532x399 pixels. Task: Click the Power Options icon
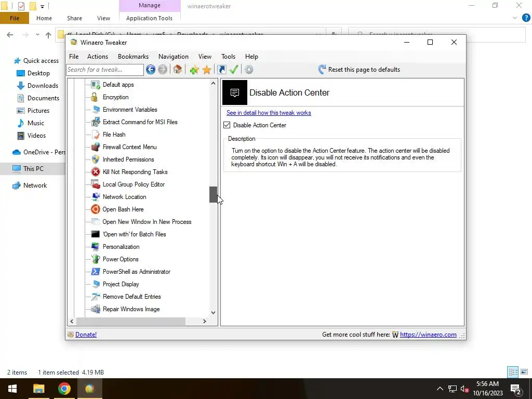(x=96, y=259)
